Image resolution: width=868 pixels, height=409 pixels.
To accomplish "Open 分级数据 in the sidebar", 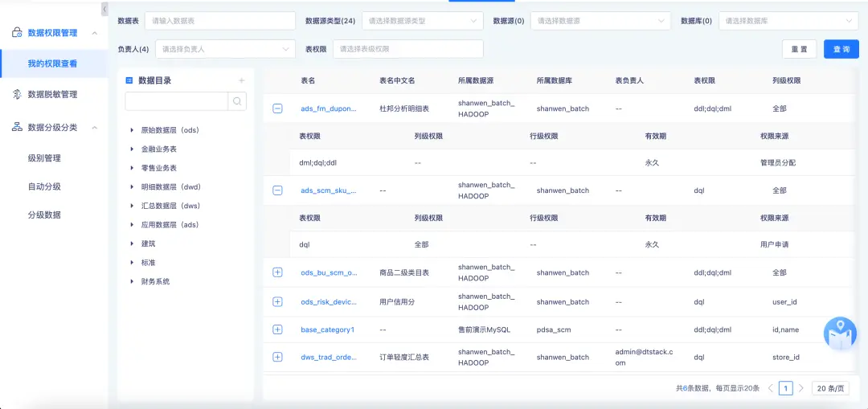I will [x=44, y=215].
